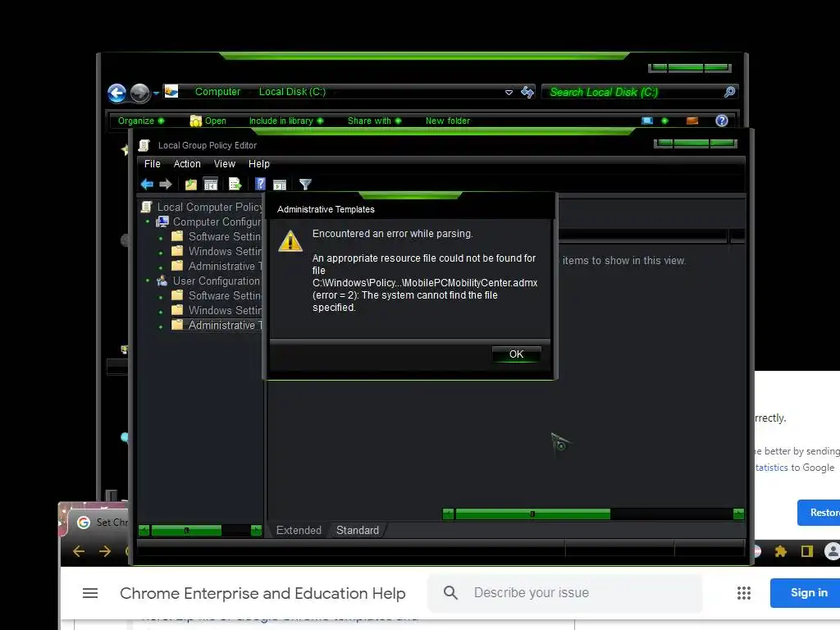Screen dimensions: 840x630
Task: Open the View menu in Group Policy Editor
Action: [x=225, y=164]
